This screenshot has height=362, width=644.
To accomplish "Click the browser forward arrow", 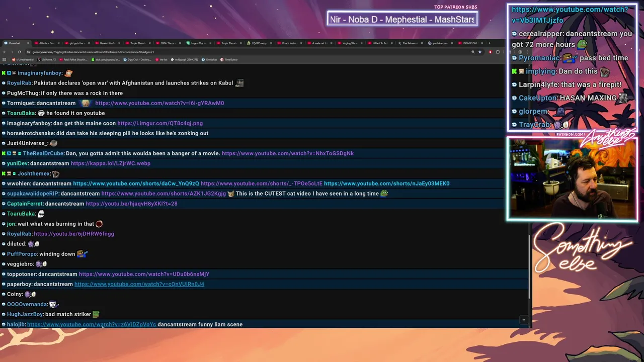I will coord(12,52).
